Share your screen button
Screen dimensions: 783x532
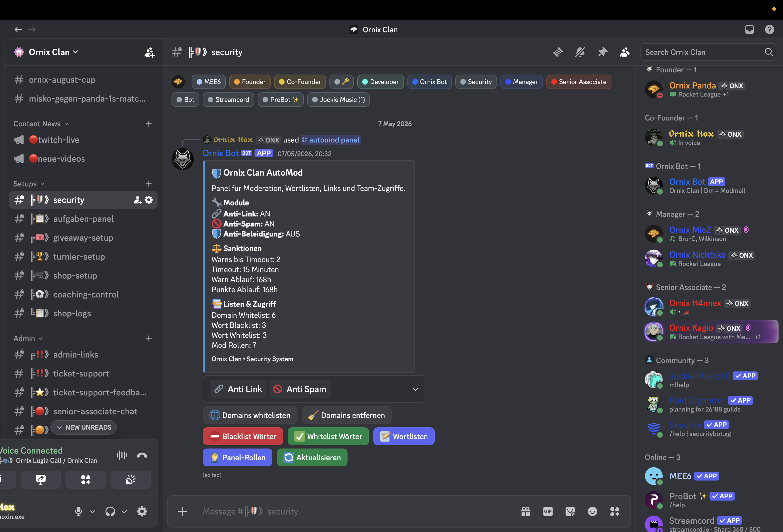[40, 480]
